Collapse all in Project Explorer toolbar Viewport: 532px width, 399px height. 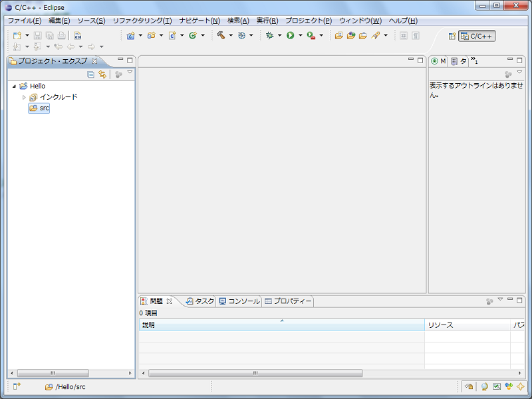tap(90, 74)
